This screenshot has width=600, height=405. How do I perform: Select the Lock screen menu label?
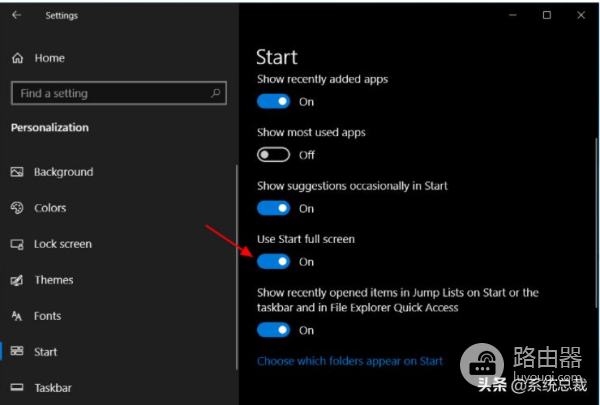[x=62, y=244]
